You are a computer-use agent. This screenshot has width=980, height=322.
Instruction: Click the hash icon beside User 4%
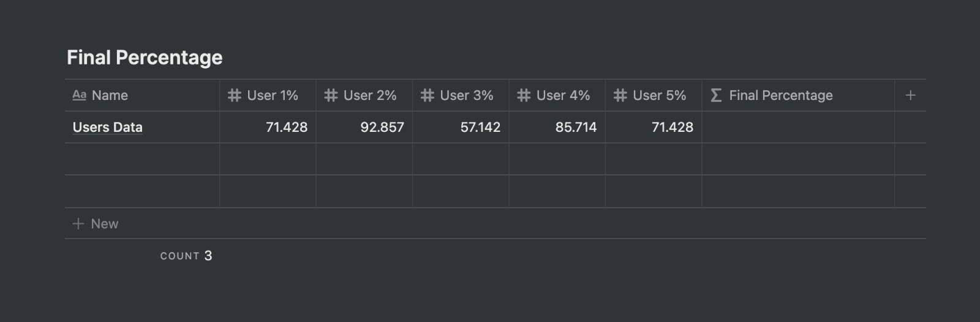point(524,95)
